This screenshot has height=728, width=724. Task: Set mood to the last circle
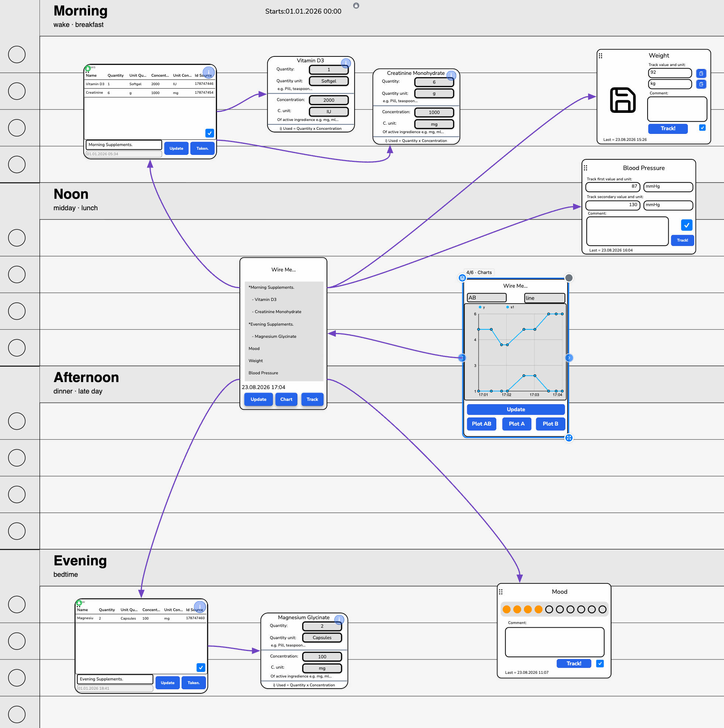(x=602, y=609)
